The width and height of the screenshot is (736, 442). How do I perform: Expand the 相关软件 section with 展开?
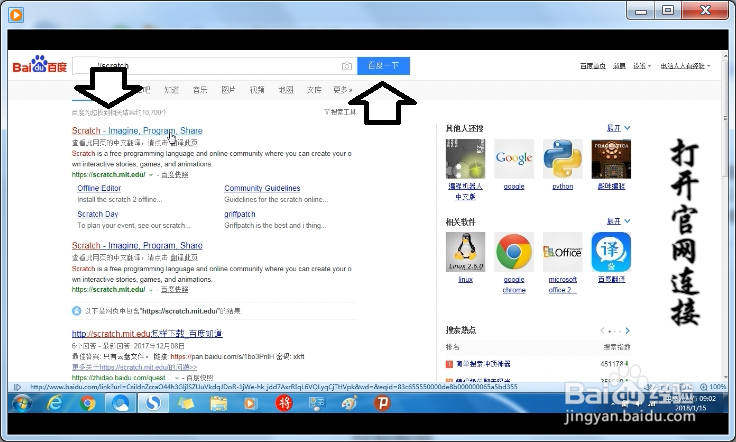point(618,221)
